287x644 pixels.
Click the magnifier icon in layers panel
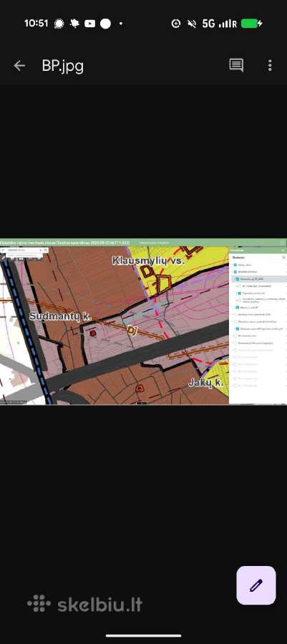pyautogui.click(x=283, y=258)
